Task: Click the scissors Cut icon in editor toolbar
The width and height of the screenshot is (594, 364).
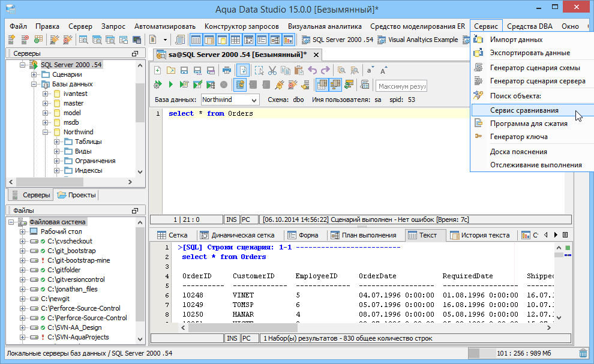Action: tap(272, 70)
